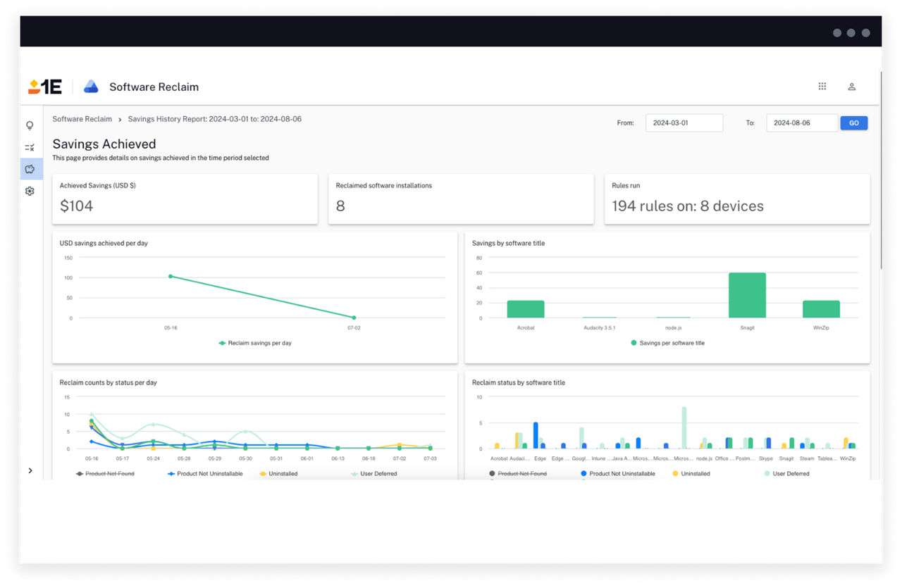Image resolution: width=902 pixels, height=588 pixels.
Task: Click the Snagit bar in Savings by software title
Action: (747, 295)
